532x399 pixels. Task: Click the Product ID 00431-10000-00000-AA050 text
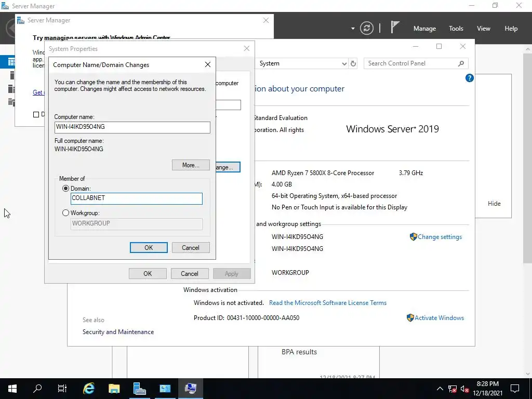[246, 318]
